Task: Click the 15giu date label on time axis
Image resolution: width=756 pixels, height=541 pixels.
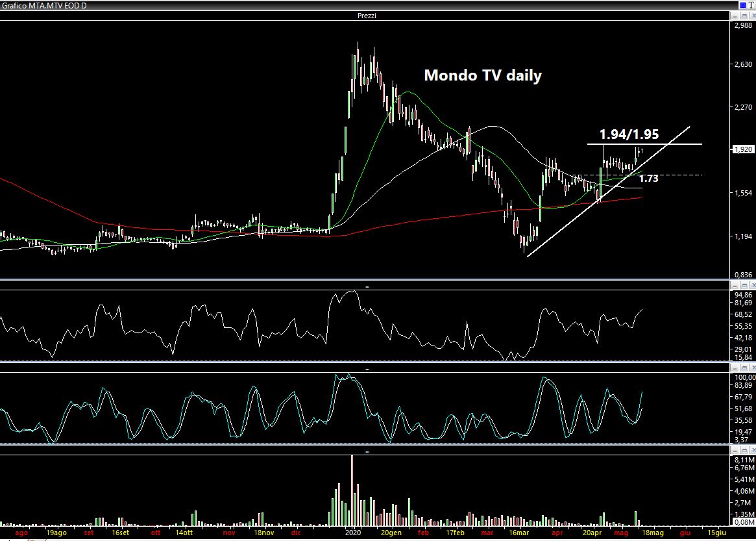Action: (x=716, y=533)
